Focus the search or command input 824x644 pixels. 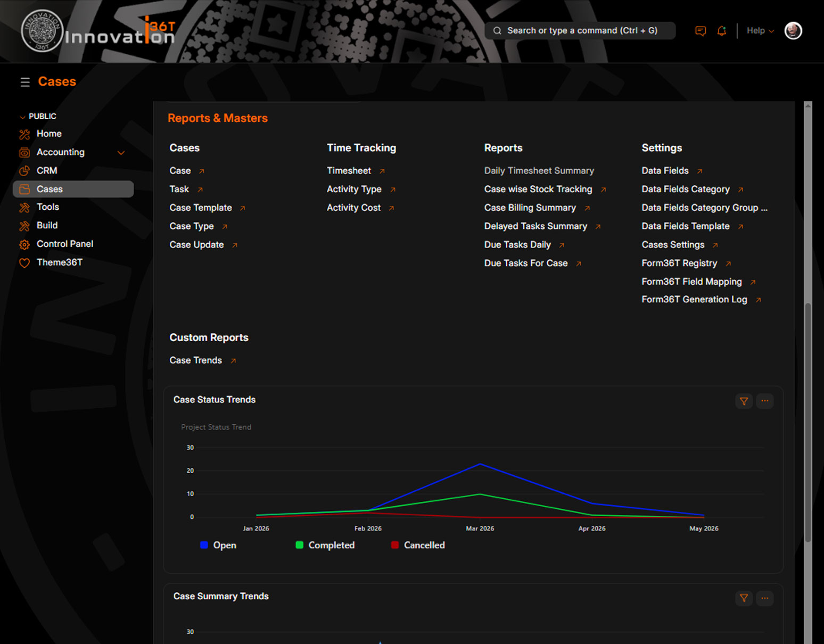click(580, 31)
